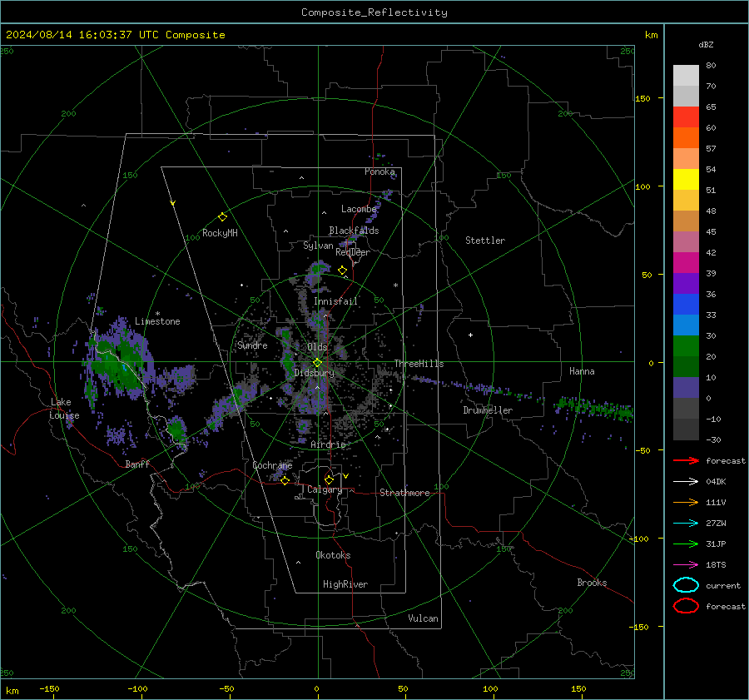Click the Stettler city label
749x700 pixels.
pyautogui.click(x=485, y=241)
